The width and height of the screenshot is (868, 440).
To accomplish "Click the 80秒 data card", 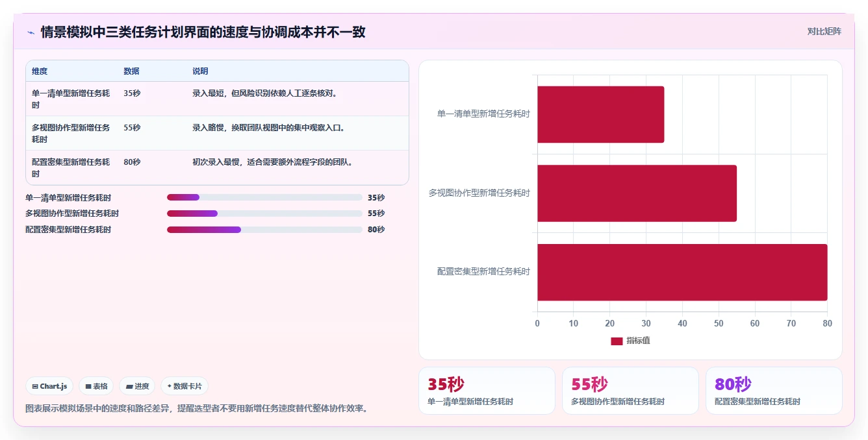I will [x=774, y=391].
